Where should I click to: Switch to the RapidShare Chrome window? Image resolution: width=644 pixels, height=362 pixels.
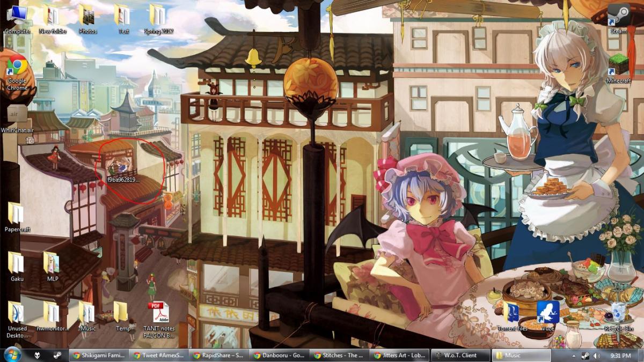click(220, 355)
